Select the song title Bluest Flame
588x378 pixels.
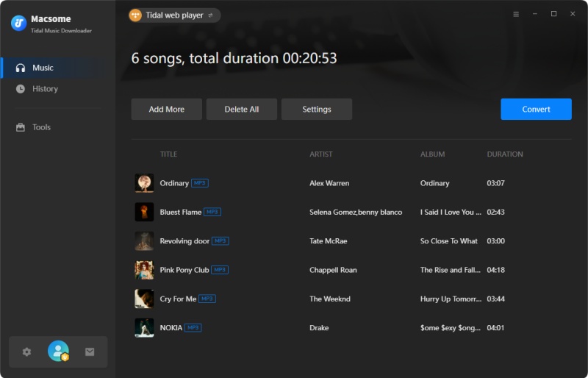click(x=181, y=212)
